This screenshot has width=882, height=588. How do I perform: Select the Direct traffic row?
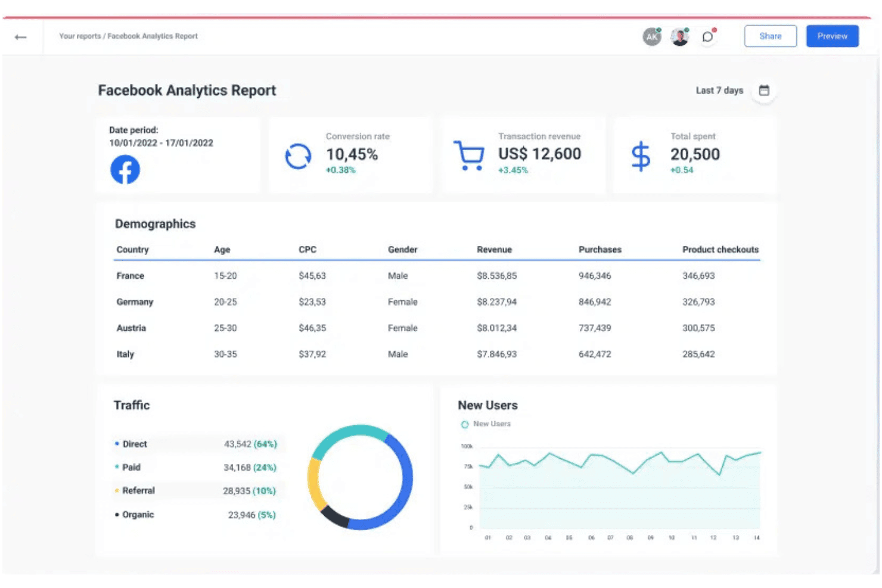[196, 444]
